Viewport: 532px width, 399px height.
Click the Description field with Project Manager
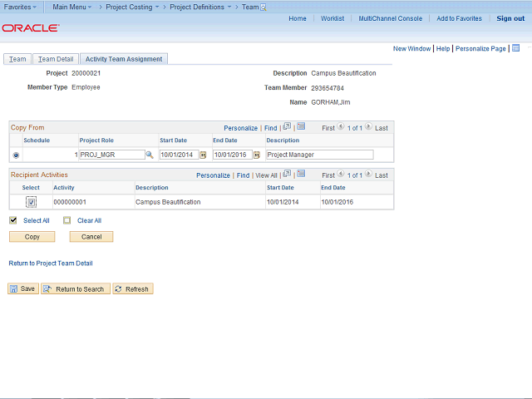(x=319, y=155)
